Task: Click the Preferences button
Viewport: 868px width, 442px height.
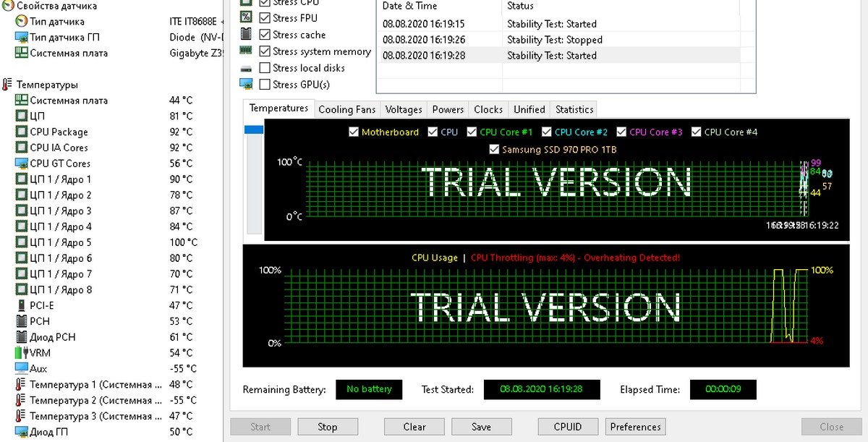Action: tap(635, 427)
